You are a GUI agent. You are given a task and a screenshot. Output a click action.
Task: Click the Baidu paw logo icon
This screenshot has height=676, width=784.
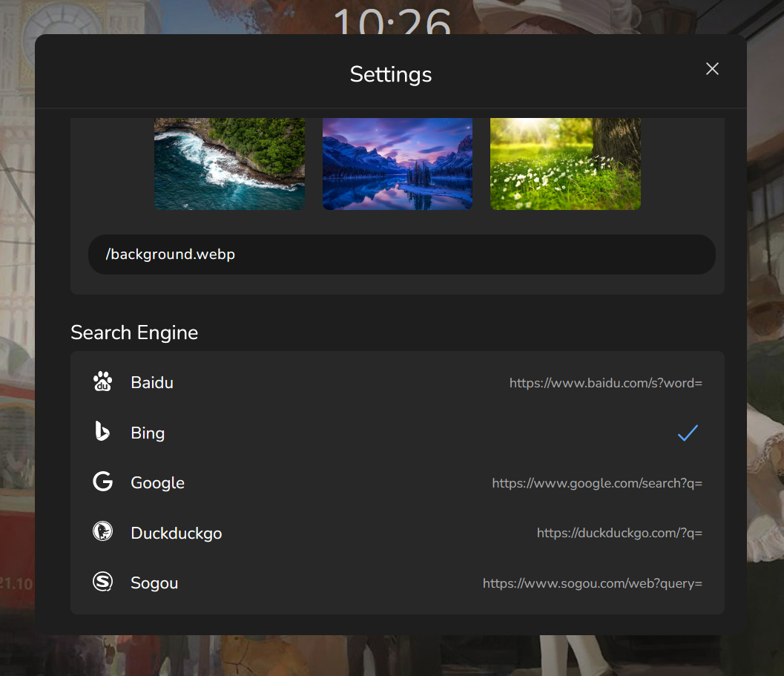click(102, 382)
